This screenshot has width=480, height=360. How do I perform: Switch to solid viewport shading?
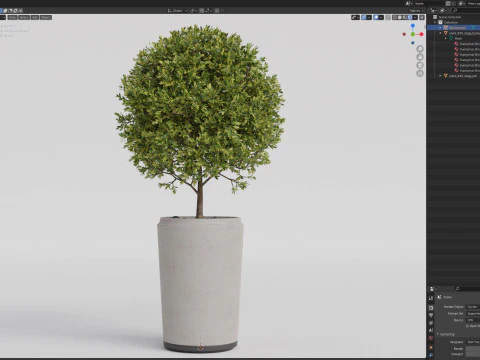(x=400, y=17)
